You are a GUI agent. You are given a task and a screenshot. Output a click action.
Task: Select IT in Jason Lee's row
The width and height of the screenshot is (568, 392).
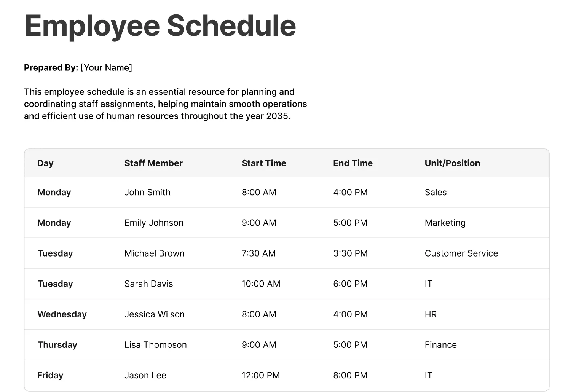pos(428,375)
